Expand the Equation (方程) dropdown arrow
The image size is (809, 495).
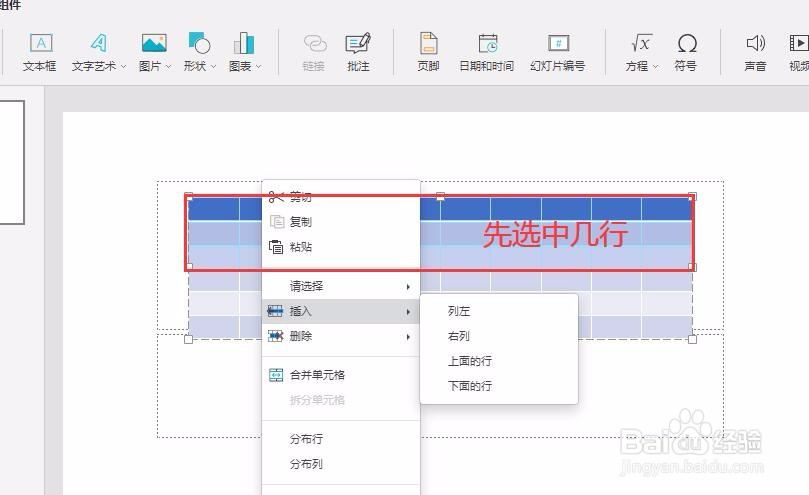(x=656, y=67)
